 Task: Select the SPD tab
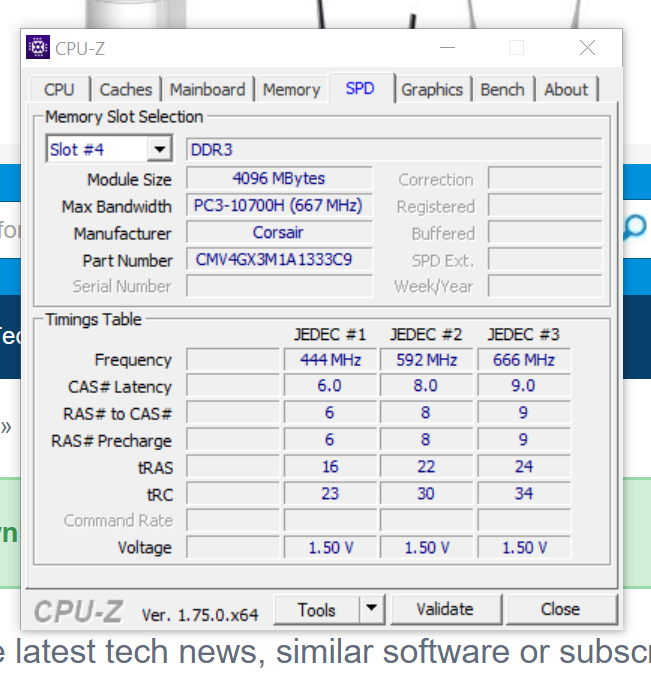[360, 88]
